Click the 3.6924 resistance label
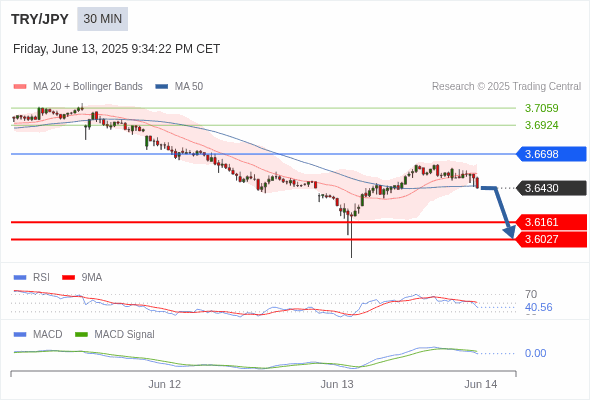 pyautogui.click(x=541, y=125)
